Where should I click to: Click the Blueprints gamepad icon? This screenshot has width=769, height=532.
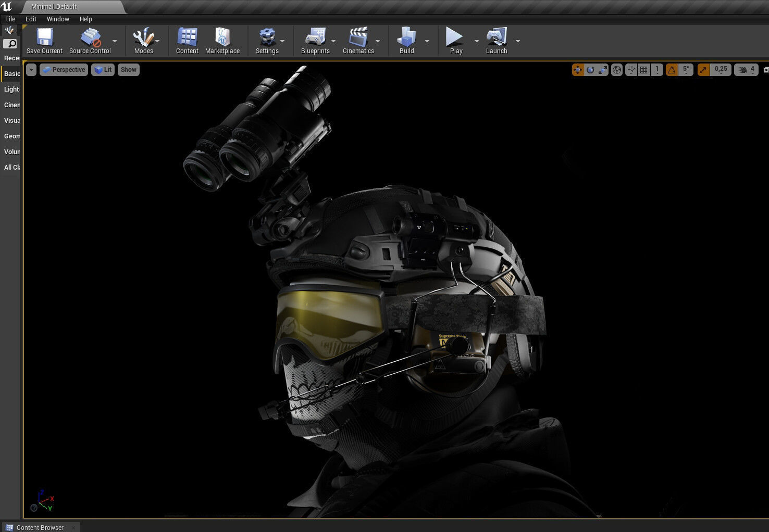pos(315,37)
